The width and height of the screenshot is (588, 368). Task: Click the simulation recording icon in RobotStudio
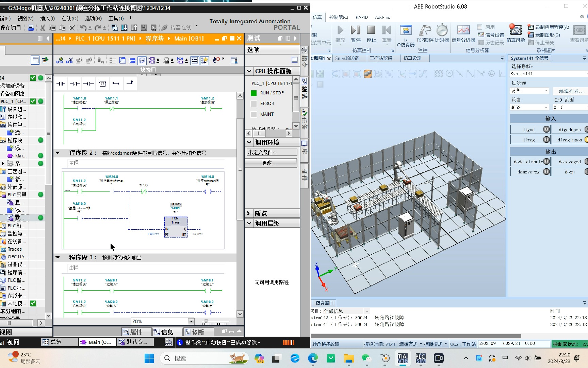[516, 33]
